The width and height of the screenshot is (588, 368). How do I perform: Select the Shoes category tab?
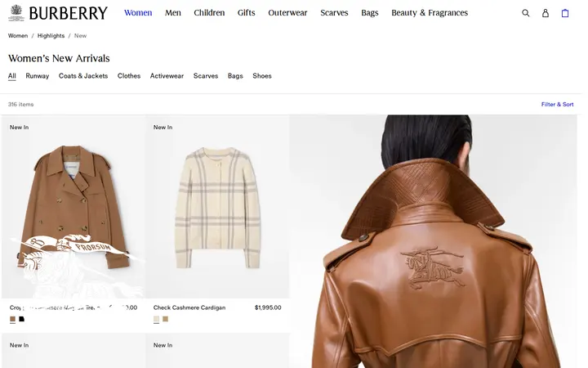pos(262,76)
